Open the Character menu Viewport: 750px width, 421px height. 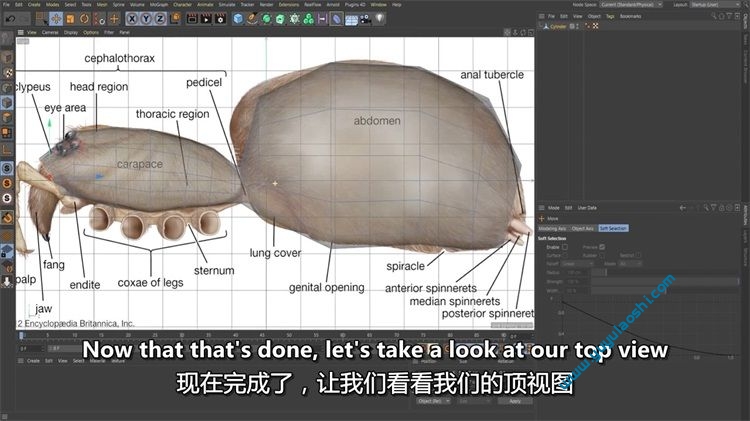click(182, 5)
